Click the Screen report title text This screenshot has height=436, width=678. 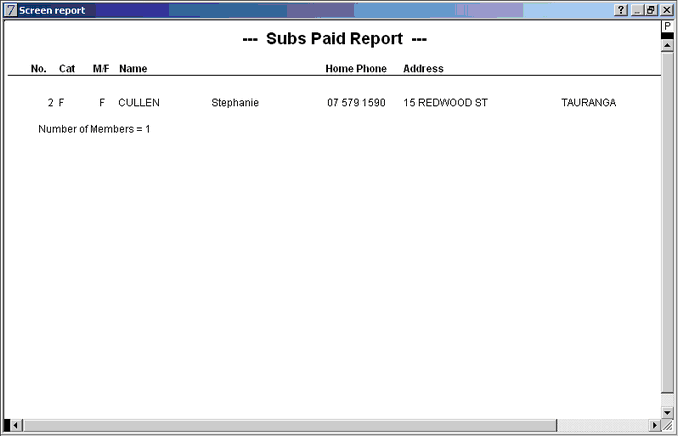click(52, 10)
